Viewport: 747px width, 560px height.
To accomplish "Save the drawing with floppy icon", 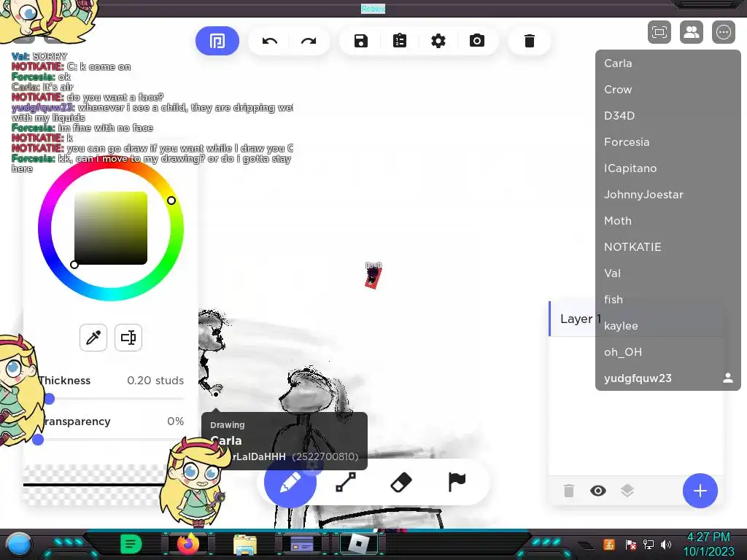I will pos(360,41).
